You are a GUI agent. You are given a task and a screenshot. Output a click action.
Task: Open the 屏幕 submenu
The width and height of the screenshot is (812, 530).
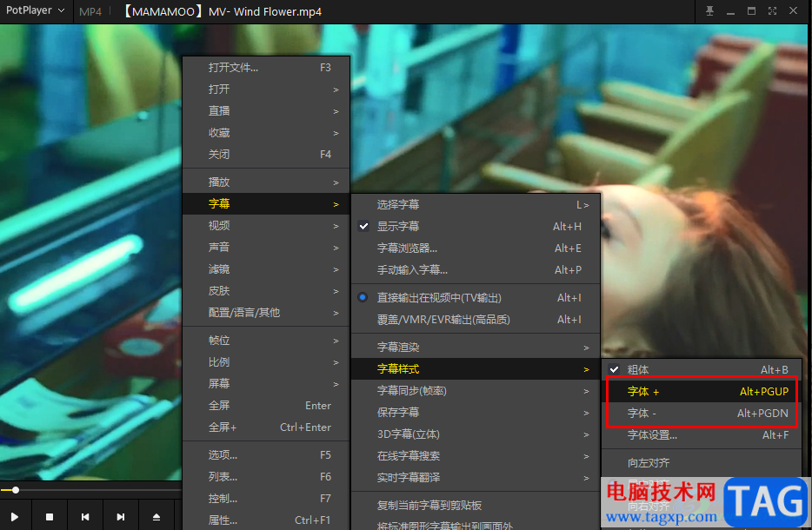tap(266, 383)
